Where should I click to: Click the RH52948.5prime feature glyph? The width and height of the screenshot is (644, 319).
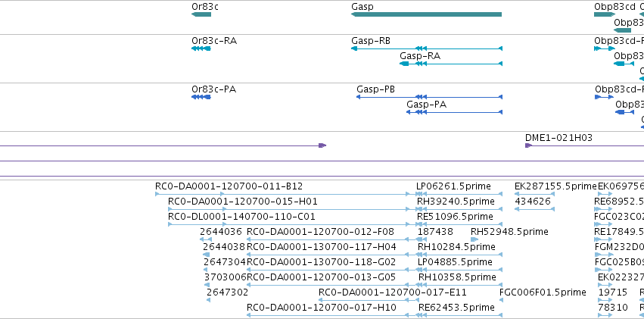coord(474,239)
